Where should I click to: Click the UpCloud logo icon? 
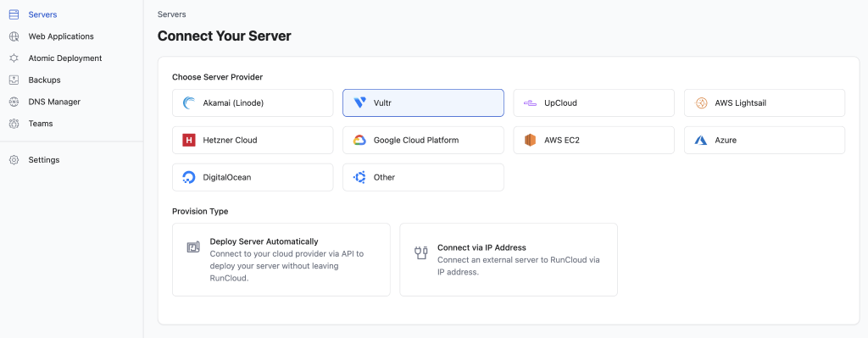click(x=531, y=103)
